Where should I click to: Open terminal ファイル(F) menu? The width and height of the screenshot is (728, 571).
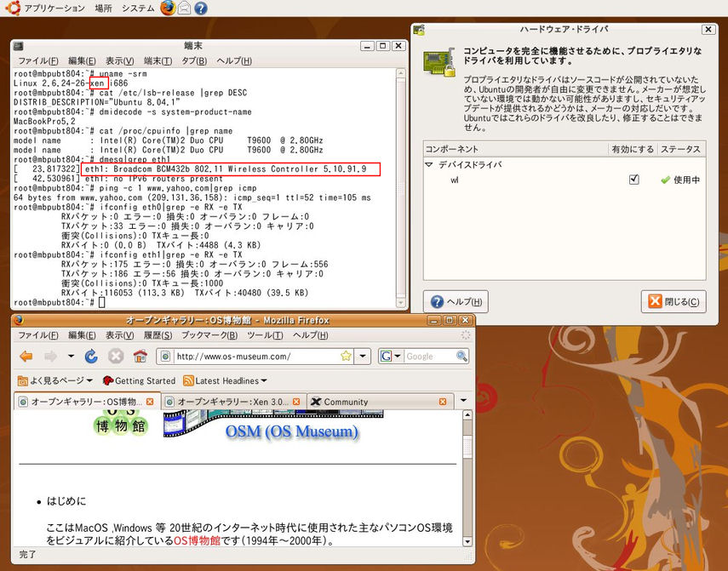(38, 60)
